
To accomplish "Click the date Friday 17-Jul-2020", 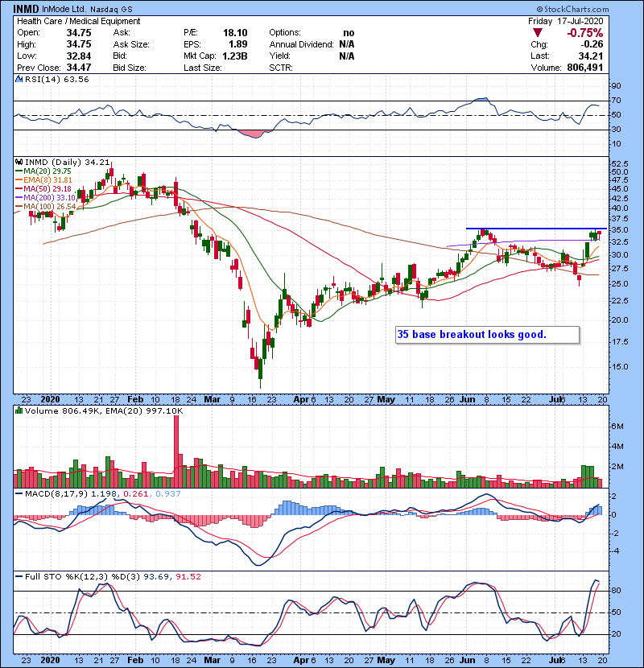I will (x=566, y=21).
